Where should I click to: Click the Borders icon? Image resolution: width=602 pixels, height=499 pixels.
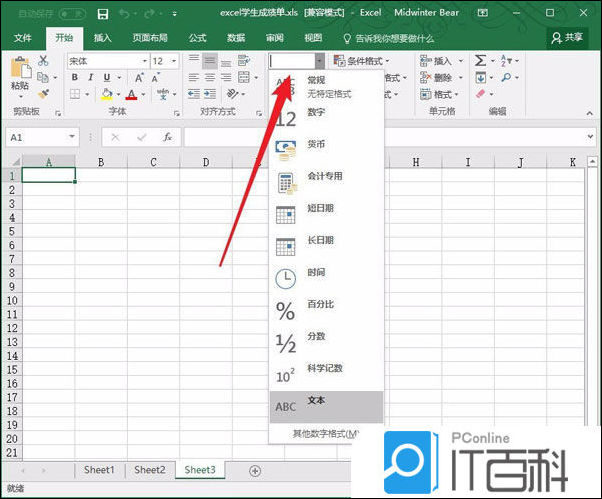(75, 94)
